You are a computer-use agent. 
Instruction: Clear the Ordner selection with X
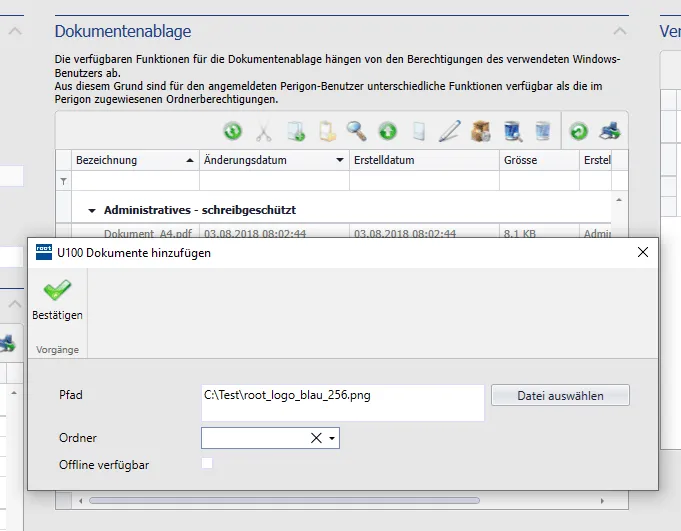(x=316, y=438)
